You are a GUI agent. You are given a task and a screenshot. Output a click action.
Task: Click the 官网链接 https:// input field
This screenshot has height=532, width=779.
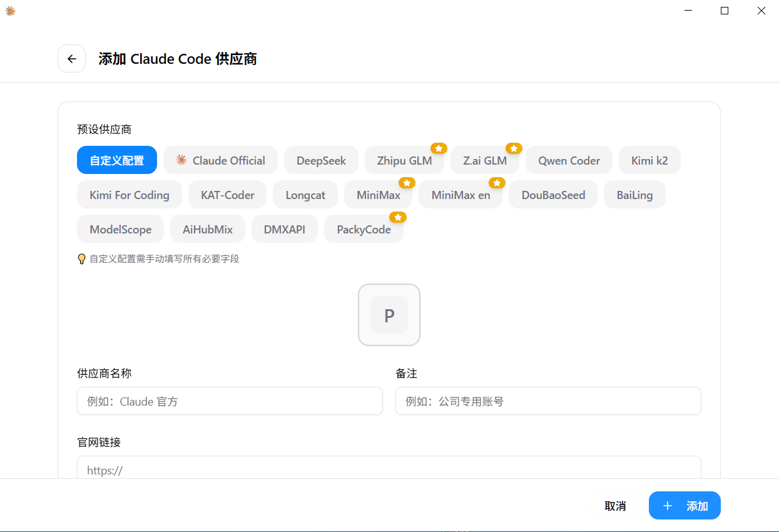389,469
